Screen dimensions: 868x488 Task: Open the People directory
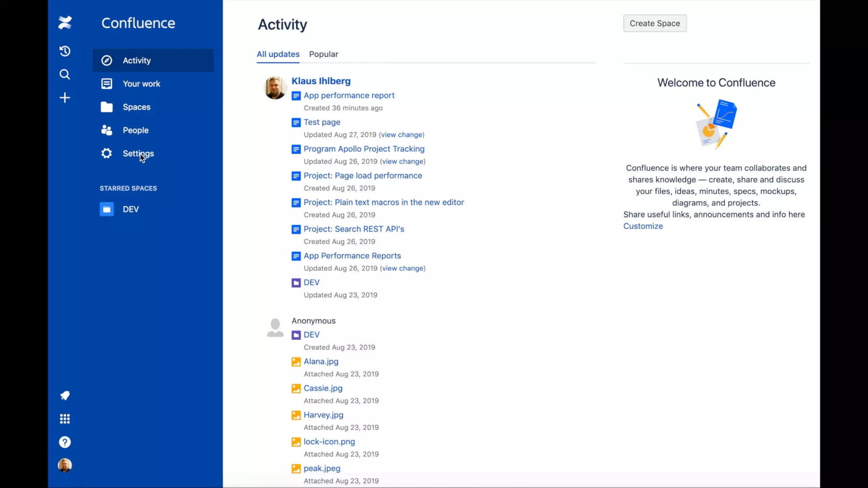(x=135, y=130)
